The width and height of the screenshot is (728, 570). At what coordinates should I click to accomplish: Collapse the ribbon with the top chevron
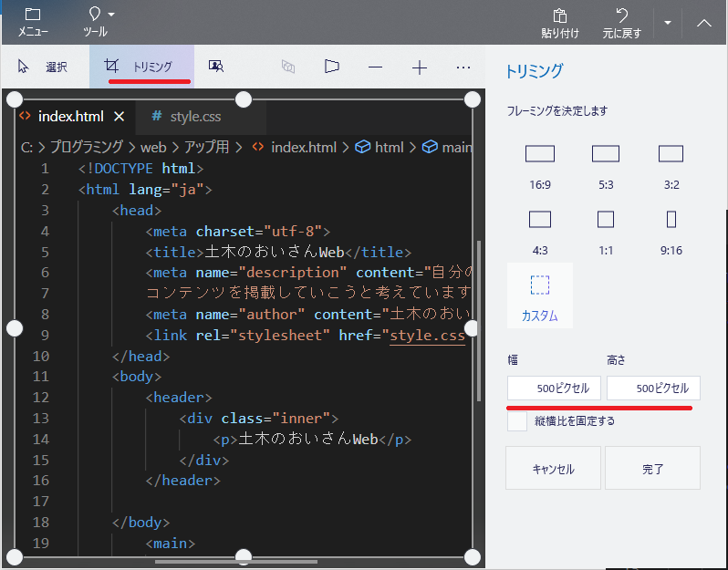(703, 23)
